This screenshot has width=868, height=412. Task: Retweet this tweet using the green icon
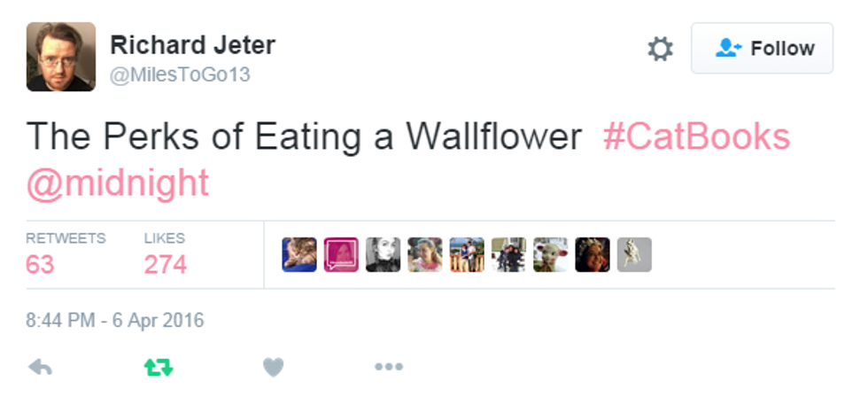pos(157,366)
